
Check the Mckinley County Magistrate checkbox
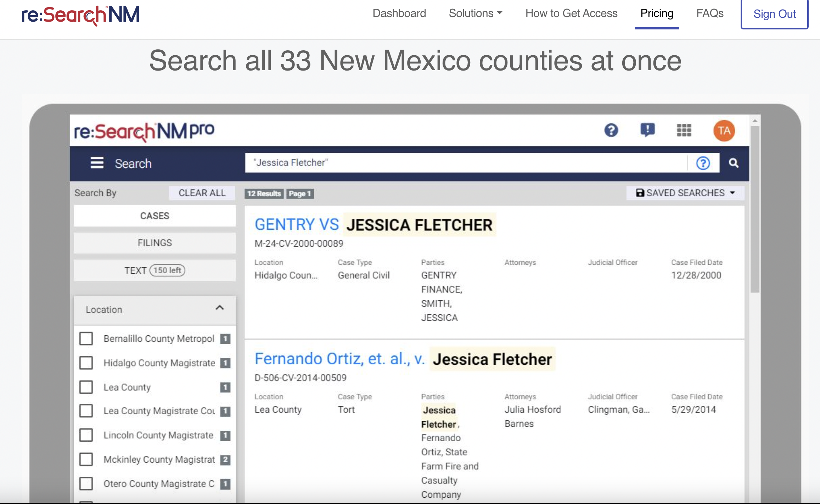[x=86, y=459]
